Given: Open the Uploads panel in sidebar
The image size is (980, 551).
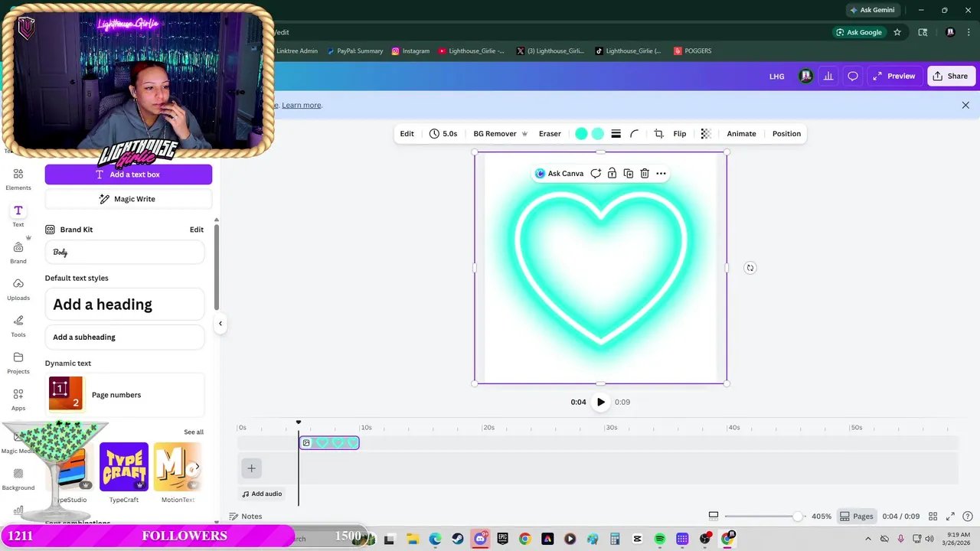Looking at the screenshot, I should tap(18, 289).
